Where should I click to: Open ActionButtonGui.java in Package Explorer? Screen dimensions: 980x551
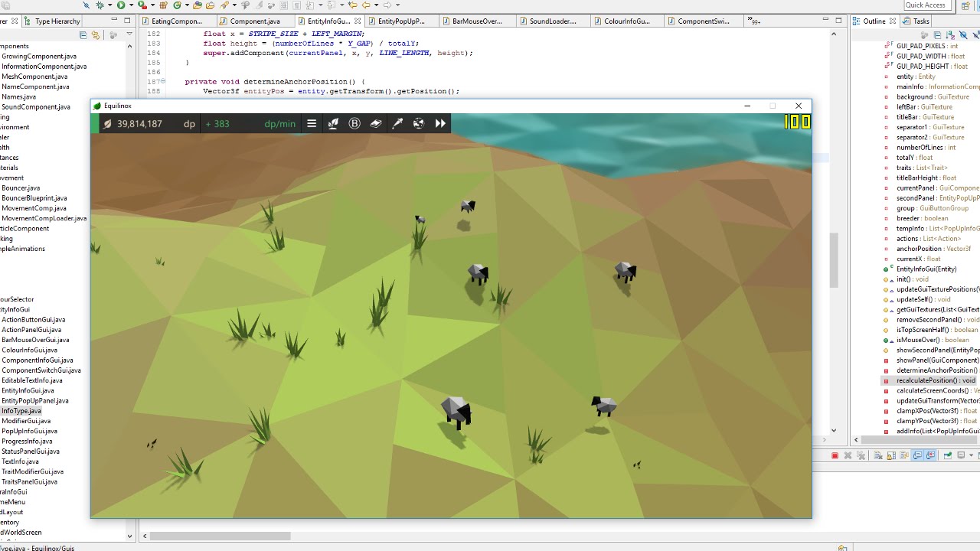coord(34,320)
